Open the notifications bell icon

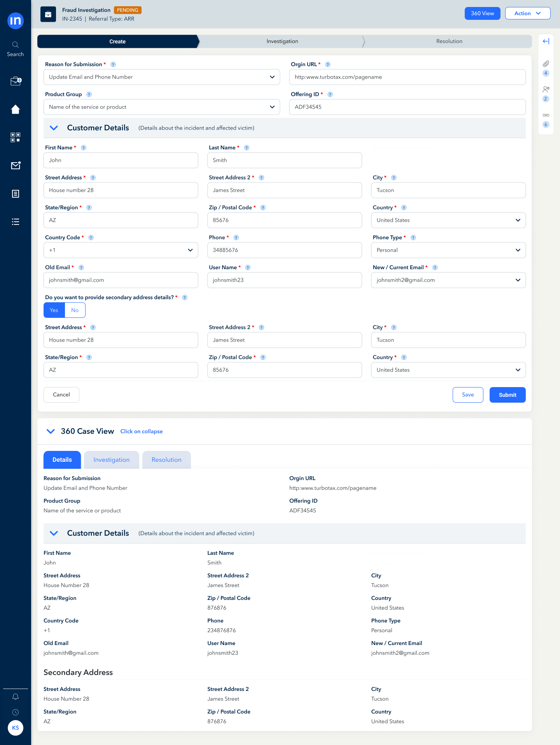pos(16,697)
